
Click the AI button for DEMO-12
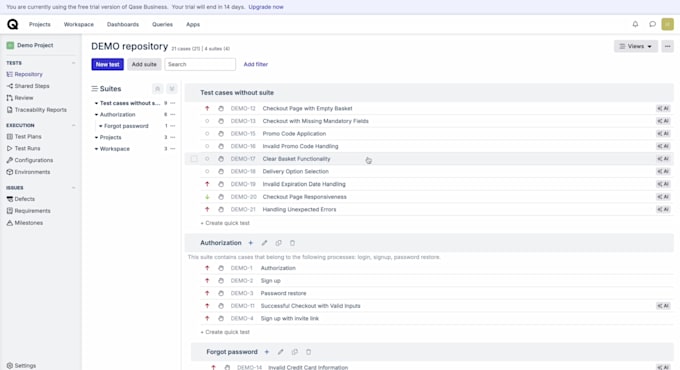pyautogui.click(x=663, y=108)
